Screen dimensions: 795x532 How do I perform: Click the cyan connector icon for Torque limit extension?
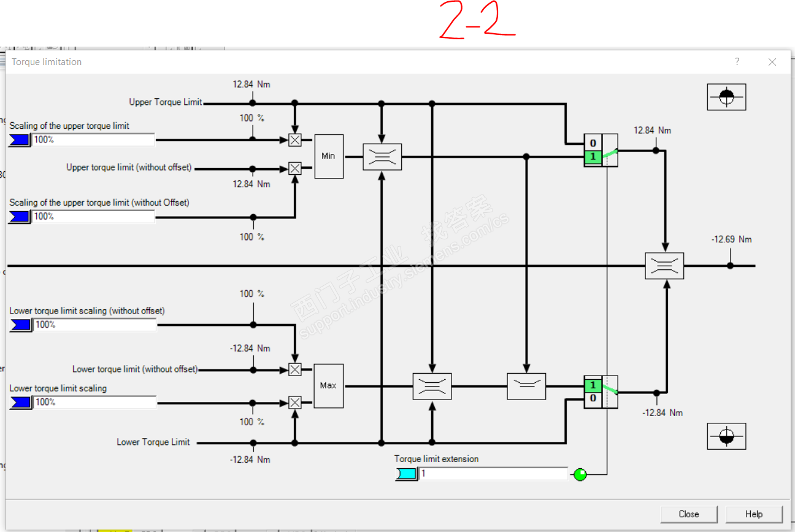pyautogui.click(x=406, y=474)
